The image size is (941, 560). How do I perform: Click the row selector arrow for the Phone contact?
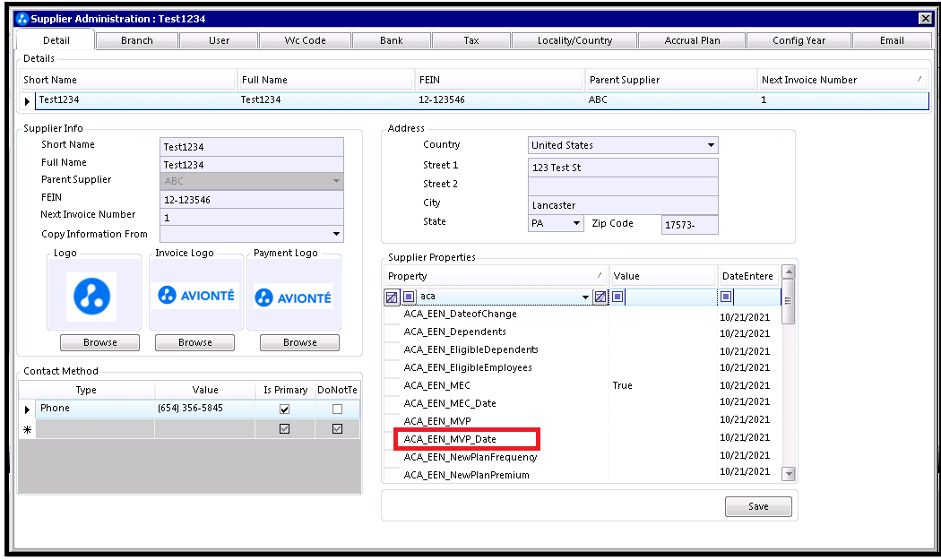(x=27, y=409)
